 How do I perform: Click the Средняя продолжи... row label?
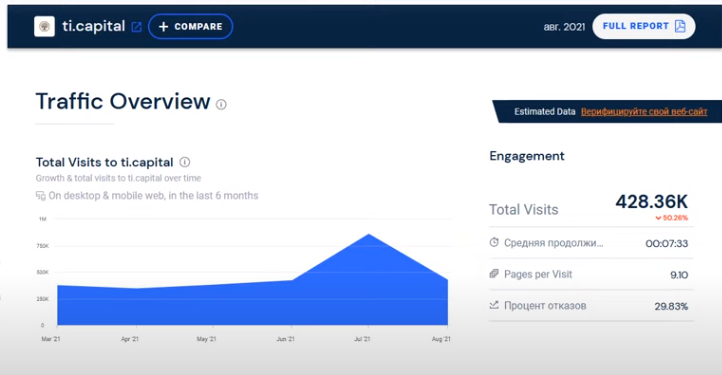pos(553,243)
